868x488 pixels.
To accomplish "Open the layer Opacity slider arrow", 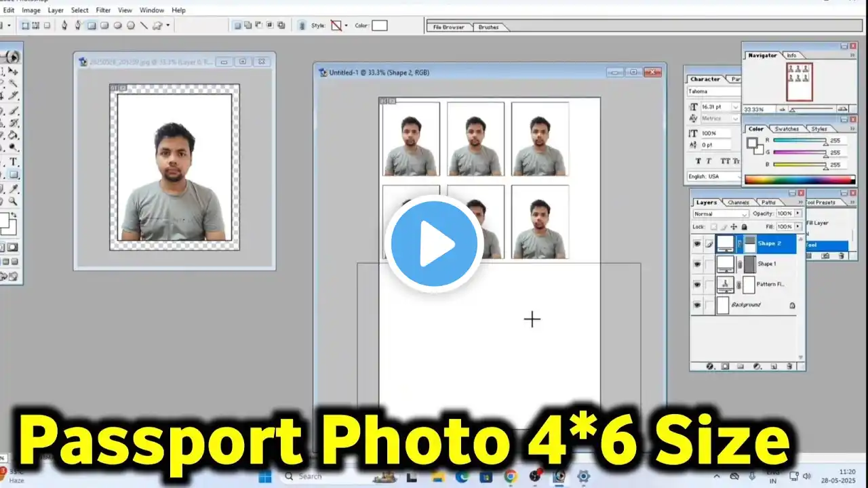I will point(798,213).
